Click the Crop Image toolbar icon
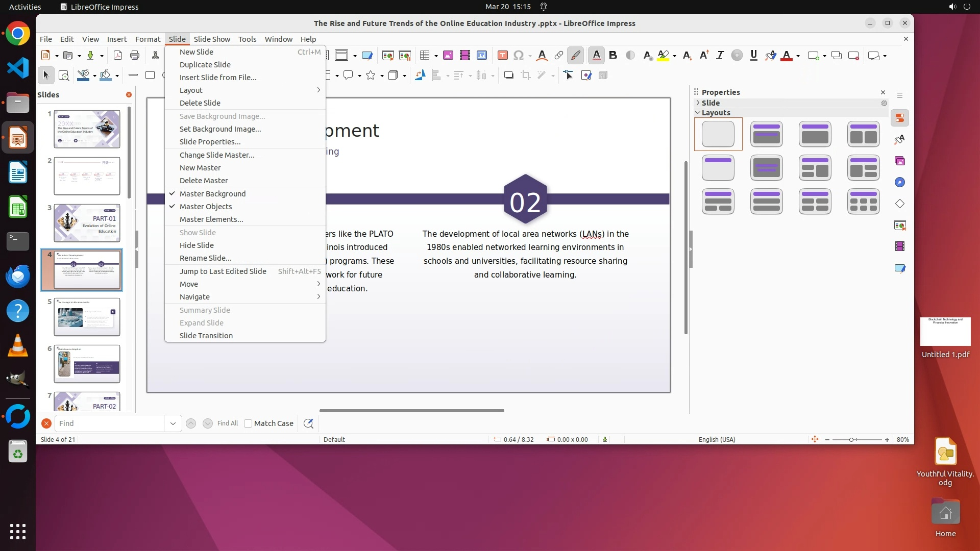The height and width of the screenshot is (551, 980). coord(525,76)
